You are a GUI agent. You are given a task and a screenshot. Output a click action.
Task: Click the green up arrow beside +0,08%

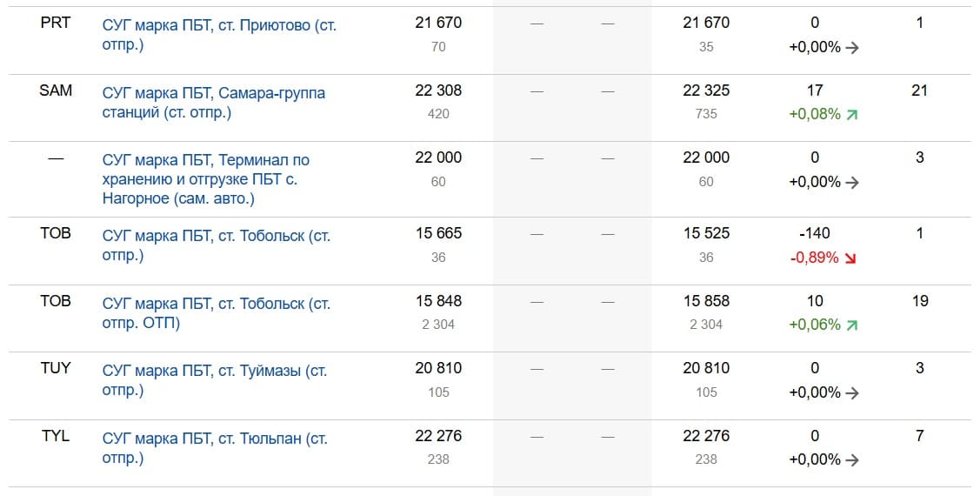[x=851, y=115]
